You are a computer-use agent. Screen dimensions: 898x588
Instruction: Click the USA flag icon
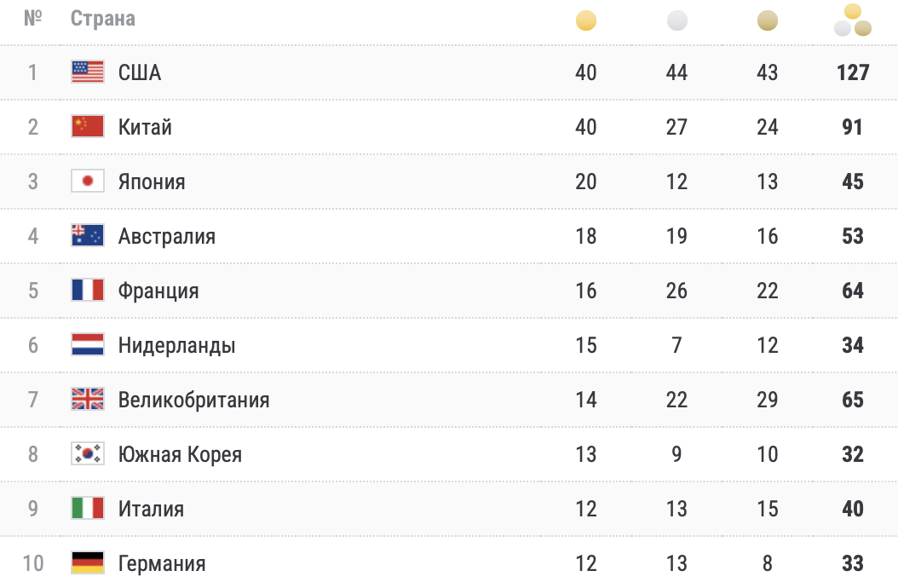point(88,72)
